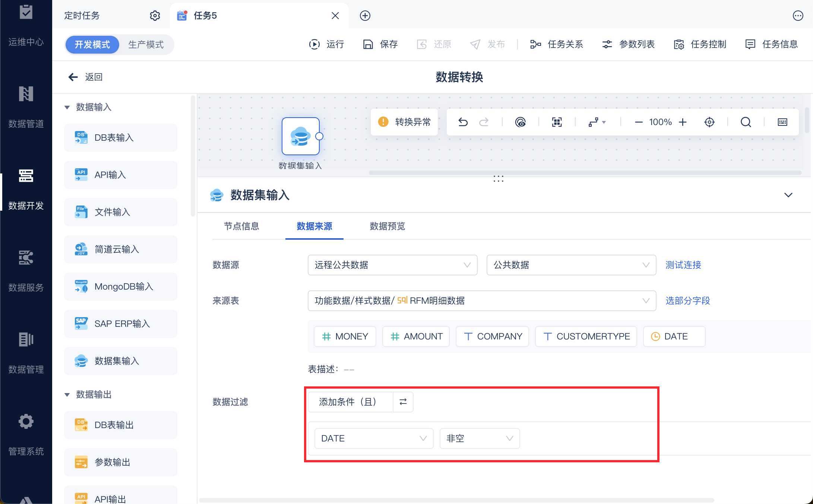Click the locate/center canvas crosshair icon
The height and width of the screenshot is (504, 813).
pyautogui.click(x=709, y=122)
